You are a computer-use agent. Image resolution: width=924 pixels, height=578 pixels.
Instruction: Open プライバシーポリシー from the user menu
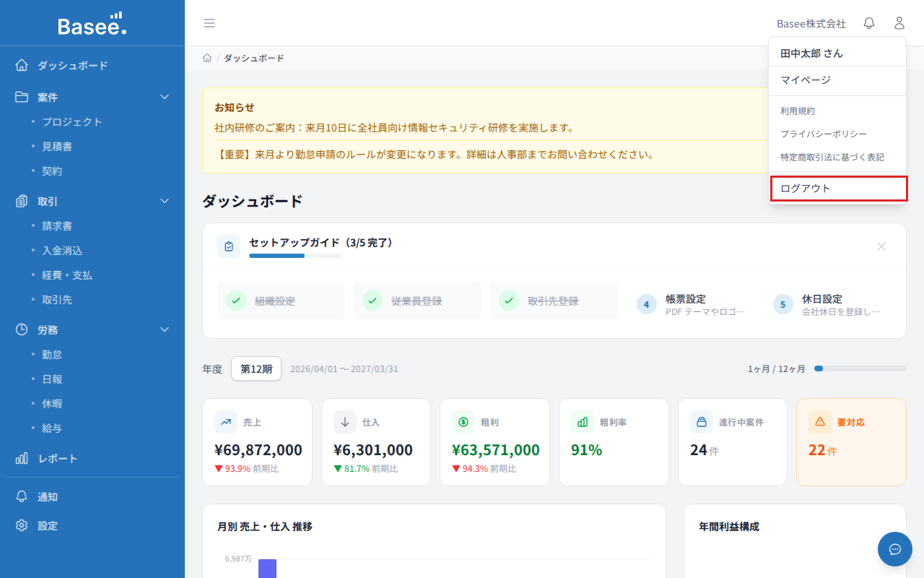[x=837, y=134]
